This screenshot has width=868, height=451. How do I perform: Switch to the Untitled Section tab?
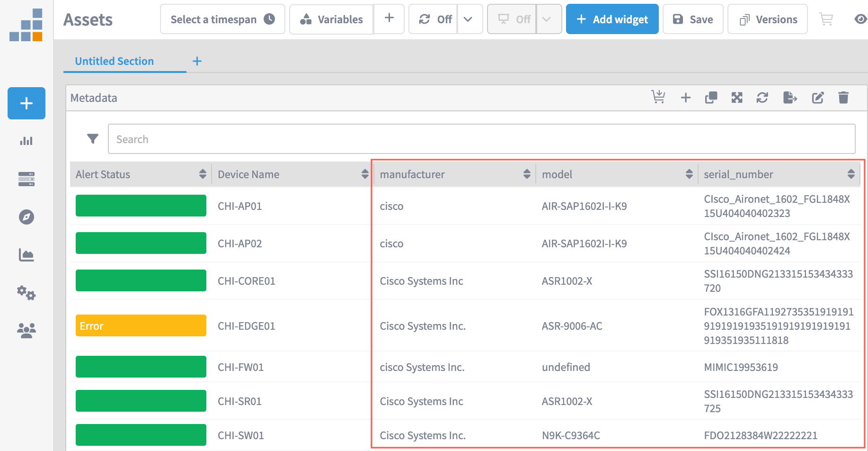[114, 61]
